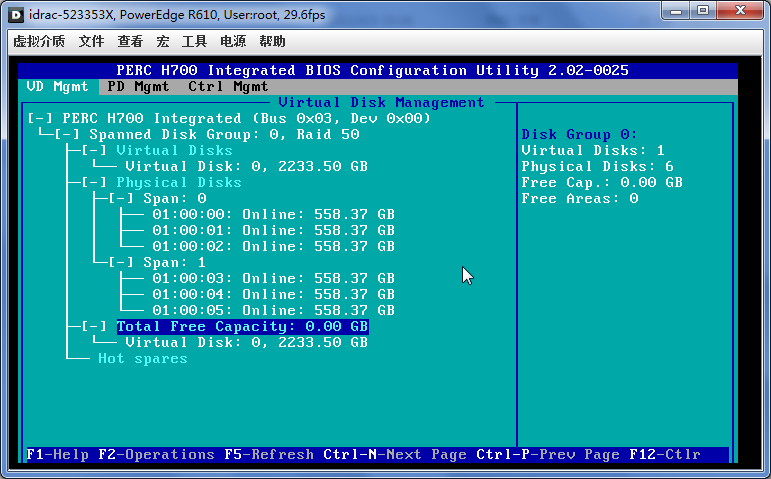Click the Virtual Disk Management panel heading
This screenshot has width=771, height=479.
pyautogui.click(x=382, y=102)
